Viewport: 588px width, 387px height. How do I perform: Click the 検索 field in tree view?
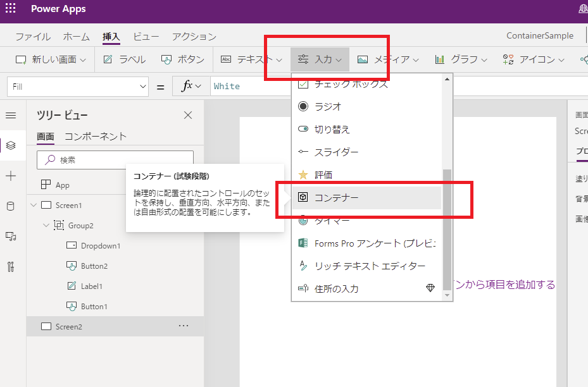(x=115, y=160)
